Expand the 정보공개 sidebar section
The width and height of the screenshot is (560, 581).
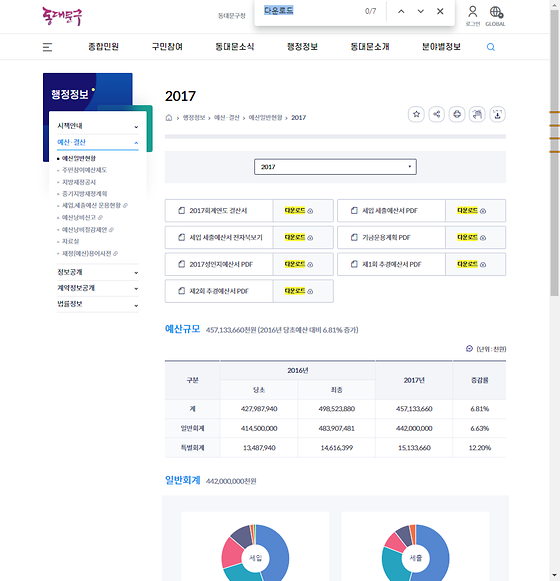click(98, 272)
